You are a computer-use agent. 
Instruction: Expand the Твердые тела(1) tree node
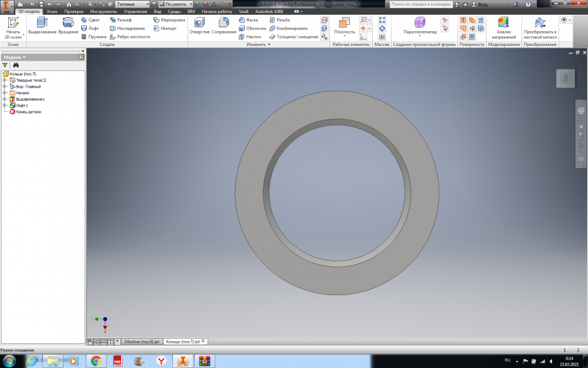(5, 80)
